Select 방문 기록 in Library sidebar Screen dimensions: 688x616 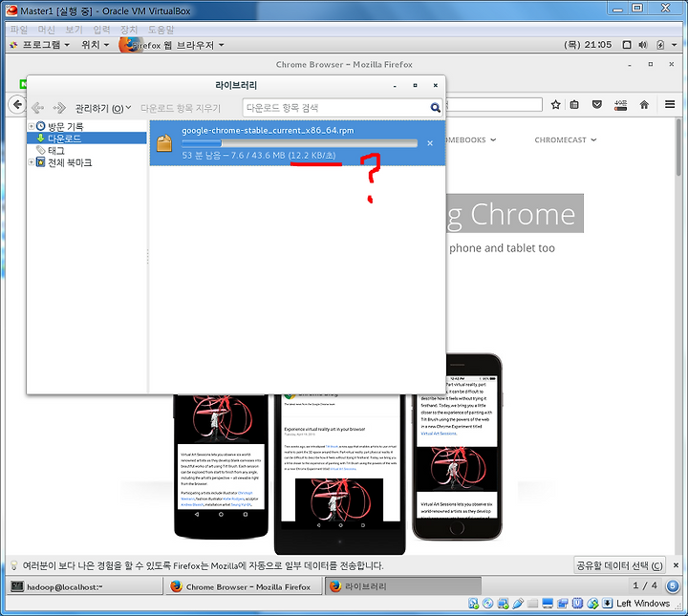coord(65,126)
